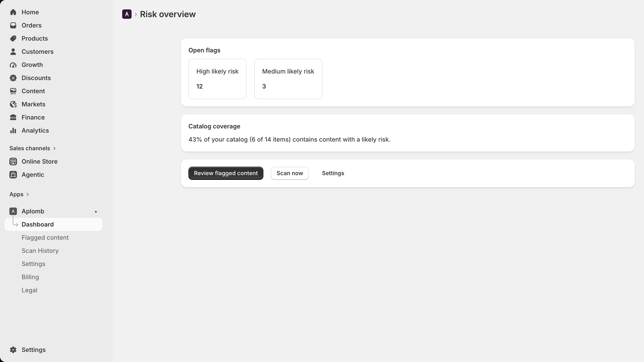The height and width of the screenshot is (362, 644).
Task: Click the Growth gauge icon
Action: coord(13,65)
